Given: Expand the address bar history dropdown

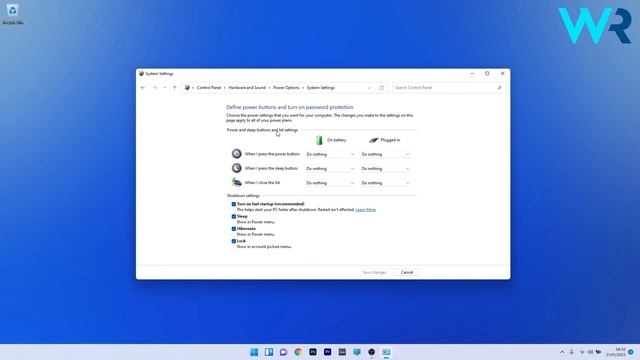Looking at the screenshot, I should click(x=369, y=88).
